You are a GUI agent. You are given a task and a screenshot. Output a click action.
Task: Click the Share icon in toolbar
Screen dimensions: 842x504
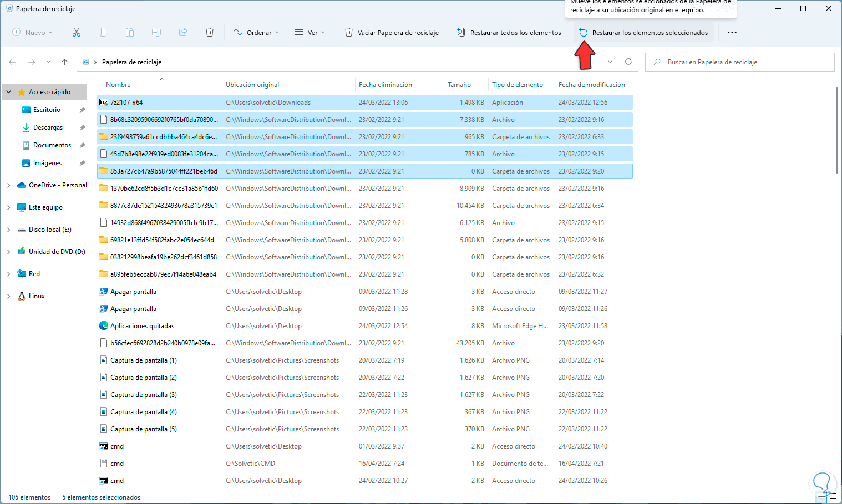183,33
